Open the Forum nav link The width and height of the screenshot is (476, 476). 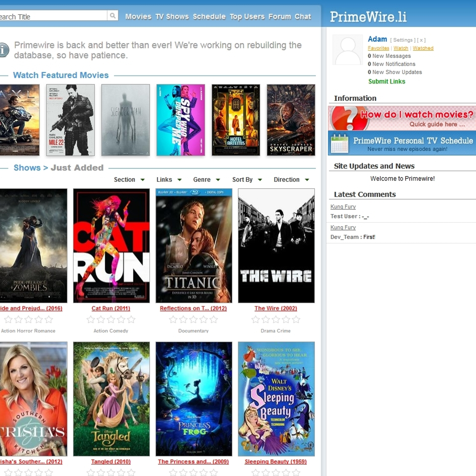pos(280,16)
